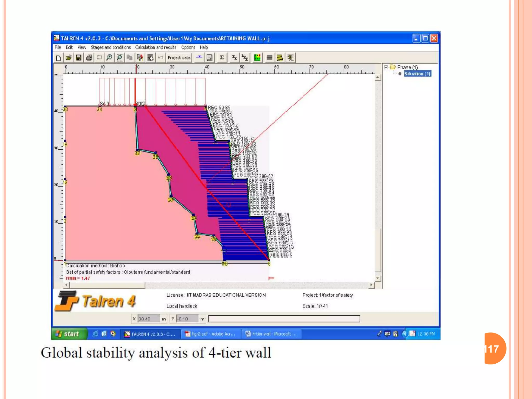
Task: Click the Sigma calculation icon
Action: (222, 58)
